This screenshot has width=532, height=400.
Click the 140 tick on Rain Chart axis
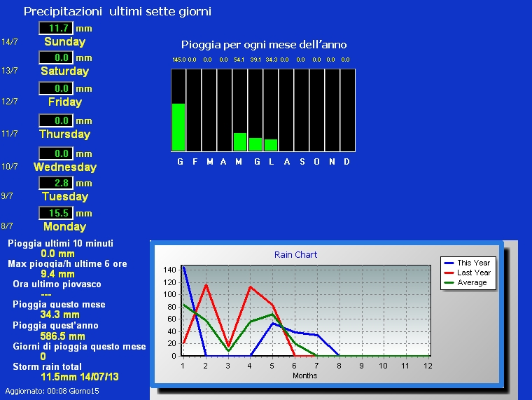tap(169, 270)
